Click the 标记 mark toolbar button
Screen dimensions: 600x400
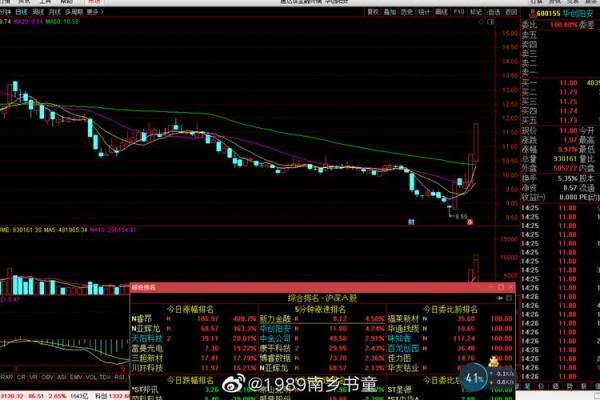[x=476, y=12]
